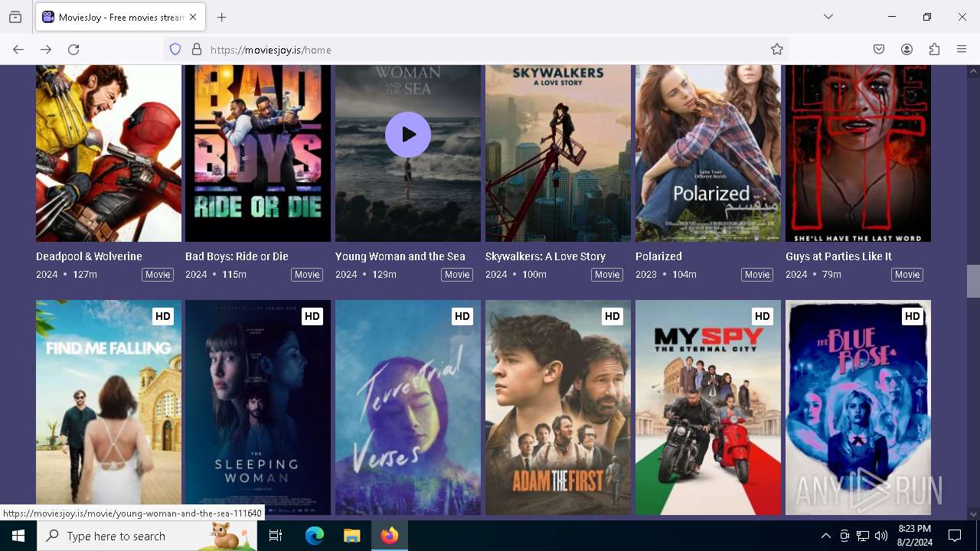The image size is (980, 551).
Task: Open The Sleeping Woman poster
Action: click(x=258, y=407)
